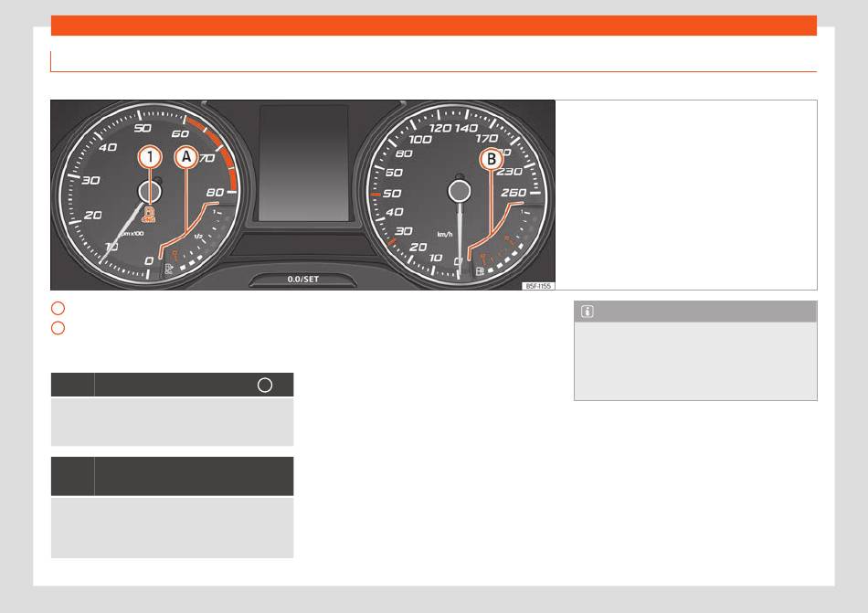The image size is (868, 613).
Task: Click the second dark table header bar
Action: coord(172,476)
